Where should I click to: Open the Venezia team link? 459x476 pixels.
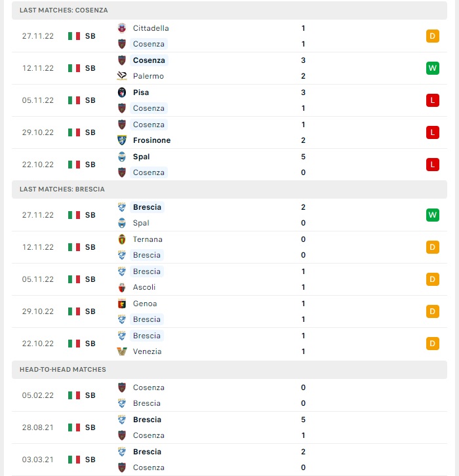(148, 351)
